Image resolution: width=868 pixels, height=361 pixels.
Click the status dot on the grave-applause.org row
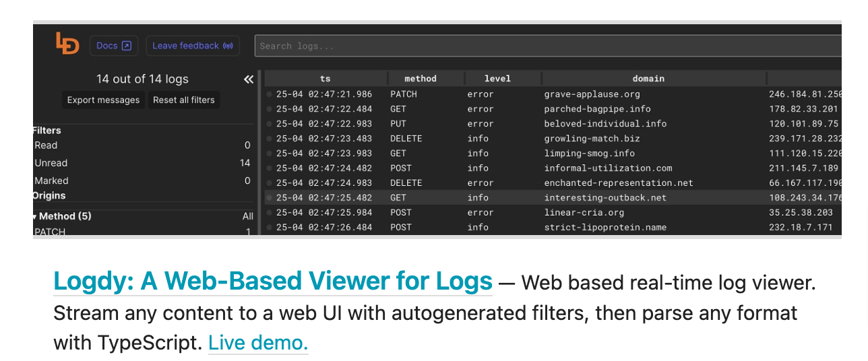click(x=270, y=94)
